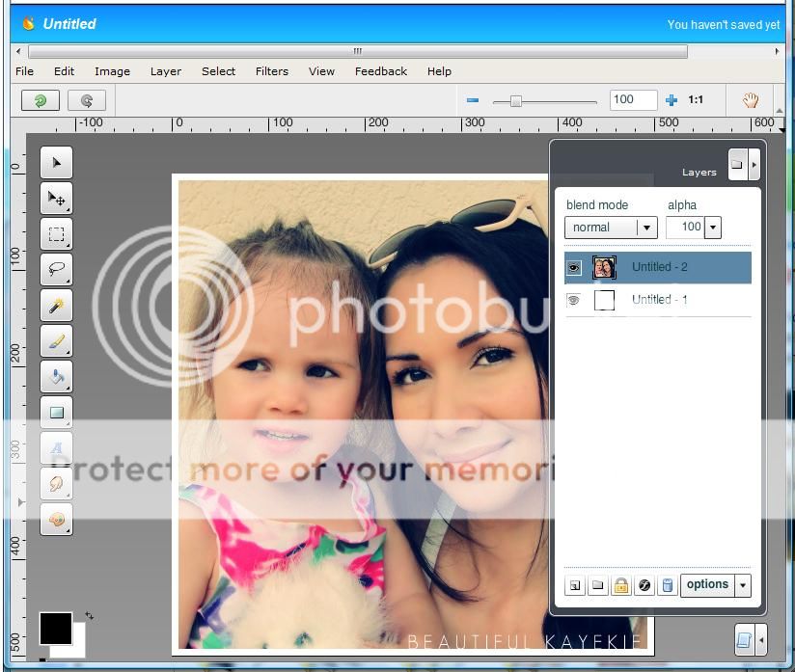Click the Undo button in toolbar
Image resolution: width=795 pixels, height=672 pixels.
click(x=40, y=100)
